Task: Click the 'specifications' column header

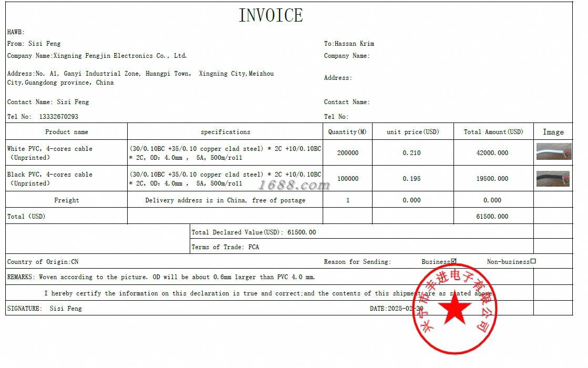Action: pos(225,132)
